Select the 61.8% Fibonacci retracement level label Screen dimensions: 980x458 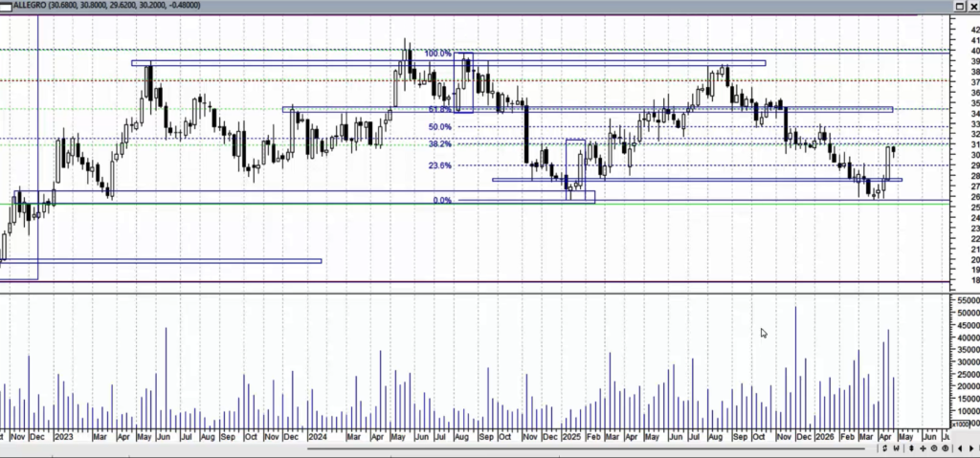[439, 110]
